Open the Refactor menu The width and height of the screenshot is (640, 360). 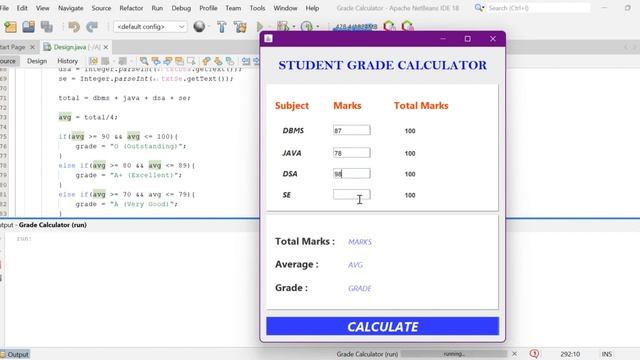coord(131,8)
